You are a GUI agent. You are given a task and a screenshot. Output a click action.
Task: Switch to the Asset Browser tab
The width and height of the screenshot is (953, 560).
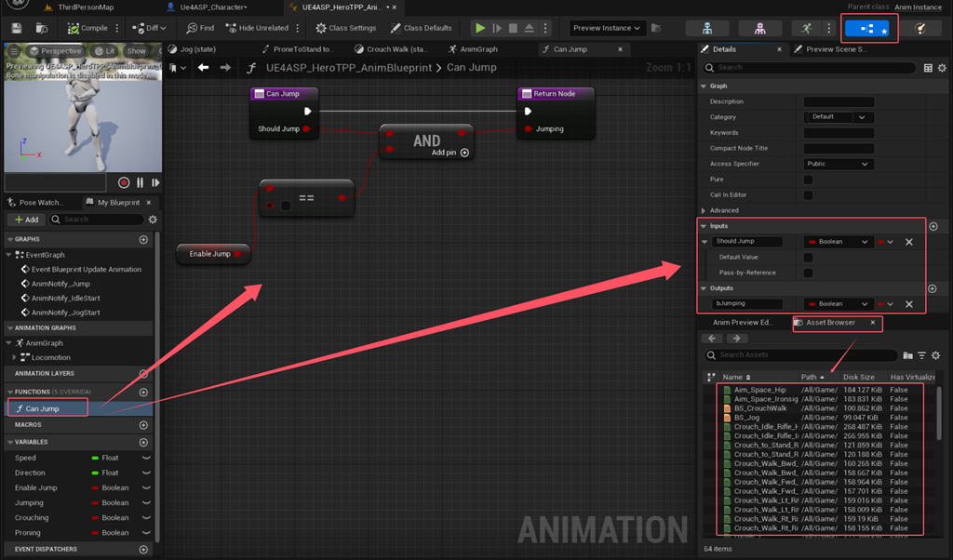830,323
